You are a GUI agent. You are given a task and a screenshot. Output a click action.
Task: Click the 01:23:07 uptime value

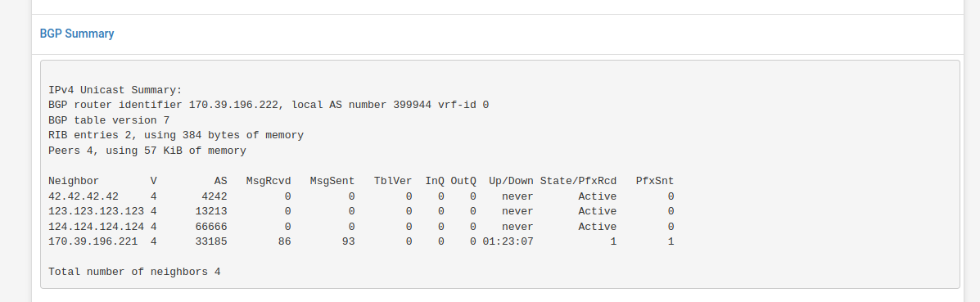508,241
